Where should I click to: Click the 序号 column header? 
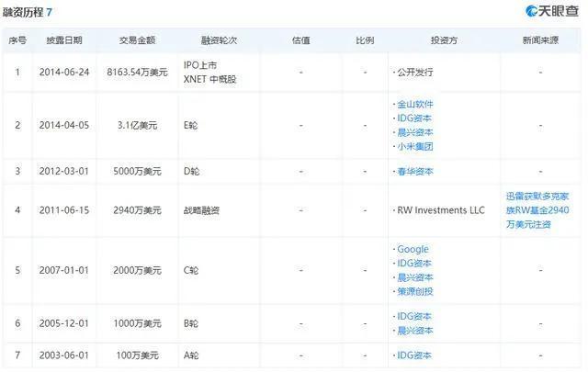pyautogui.click(x=17, y=40)
